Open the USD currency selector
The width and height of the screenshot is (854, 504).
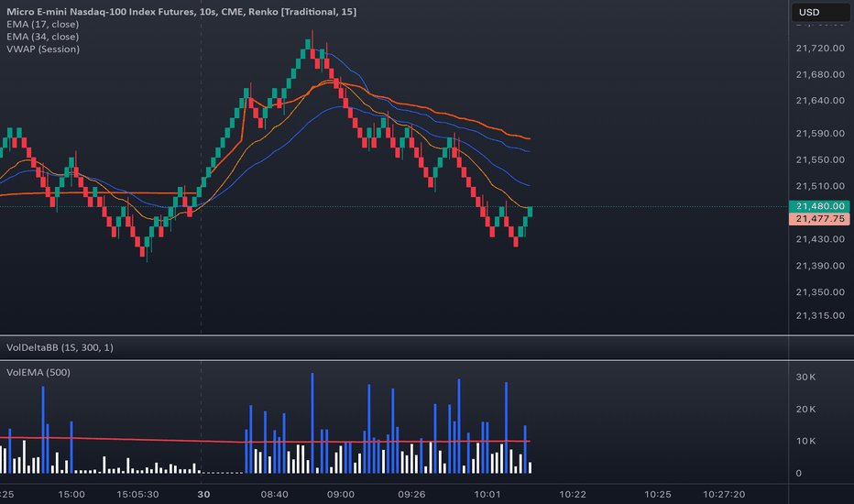(x=820, y=12)
